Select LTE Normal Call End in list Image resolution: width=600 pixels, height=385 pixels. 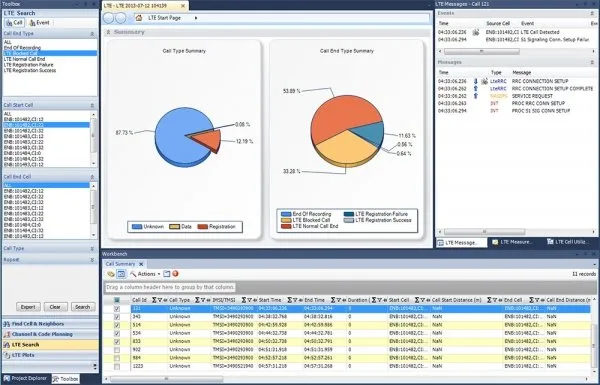point(24,59)
